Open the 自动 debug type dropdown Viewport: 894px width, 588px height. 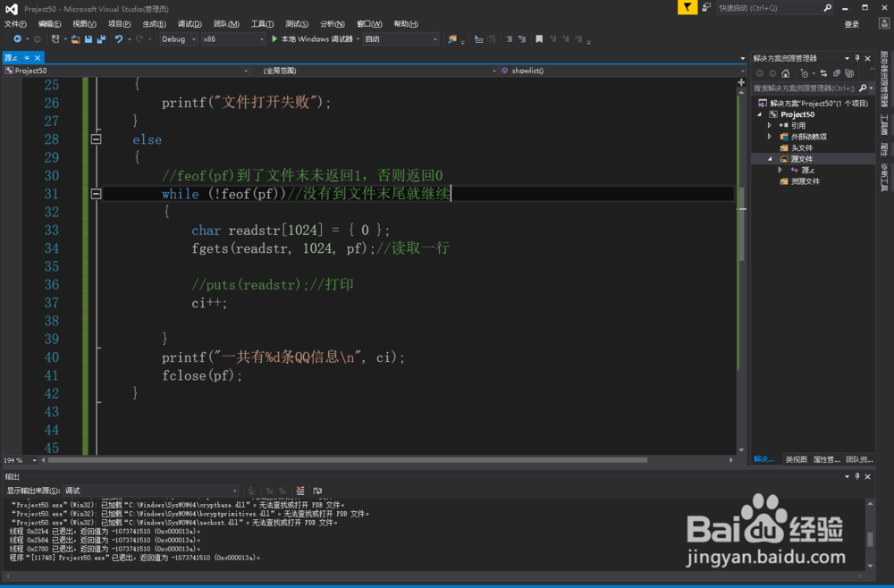point(401,39)
